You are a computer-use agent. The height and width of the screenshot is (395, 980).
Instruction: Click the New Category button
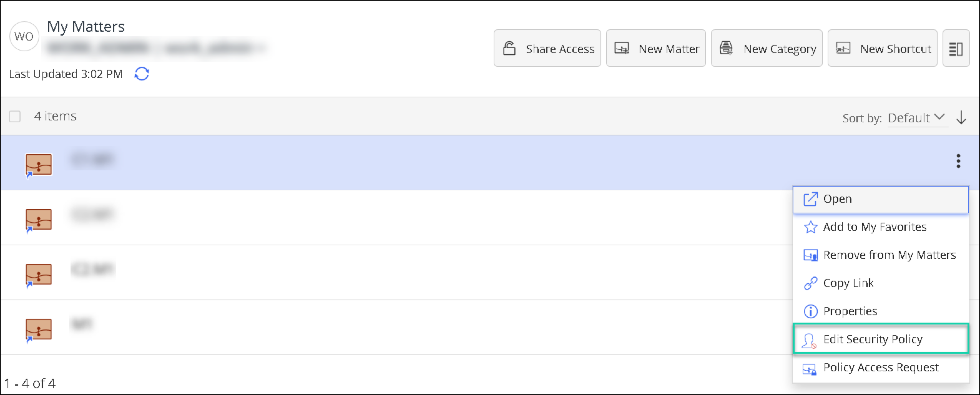[x=766, y=49]
